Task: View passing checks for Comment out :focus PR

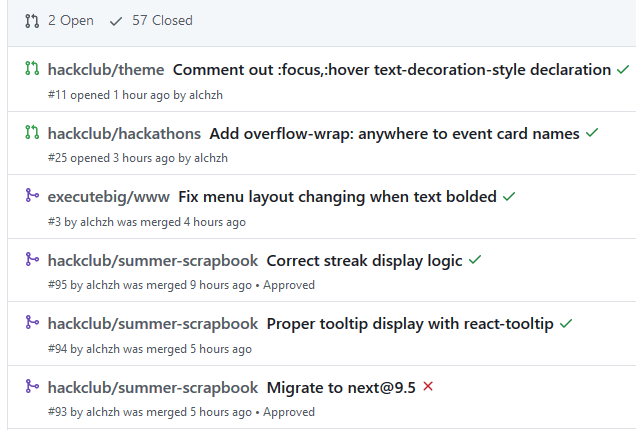Action: pyautogui.click(x=623, y=70)
